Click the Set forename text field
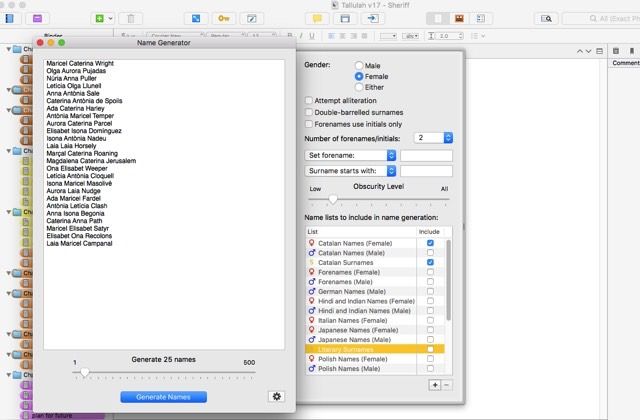640x420 pixels. pos(426,156)
